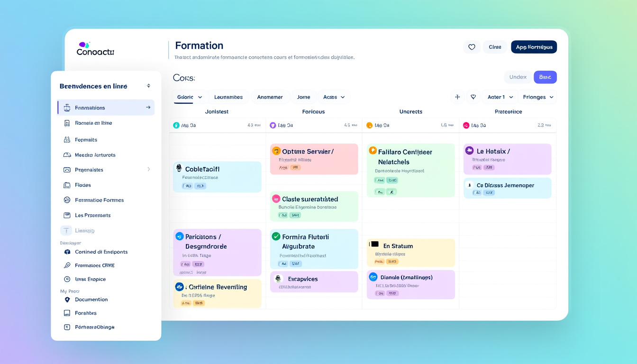Open the Esrapvices card
The image size is (637, 364).
tap(314, 282)
